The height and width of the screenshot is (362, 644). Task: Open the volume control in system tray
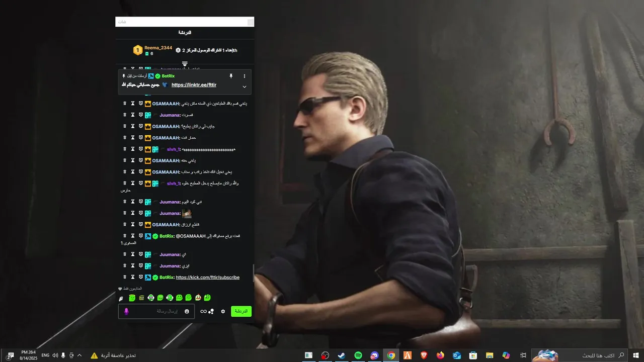[55, 355]
